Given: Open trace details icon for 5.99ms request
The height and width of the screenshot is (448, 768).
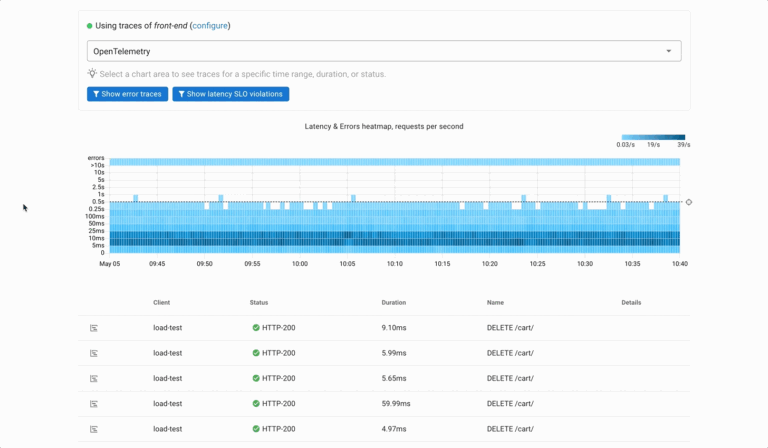Looking at the screenshot, I should click(x=94, y=353).
